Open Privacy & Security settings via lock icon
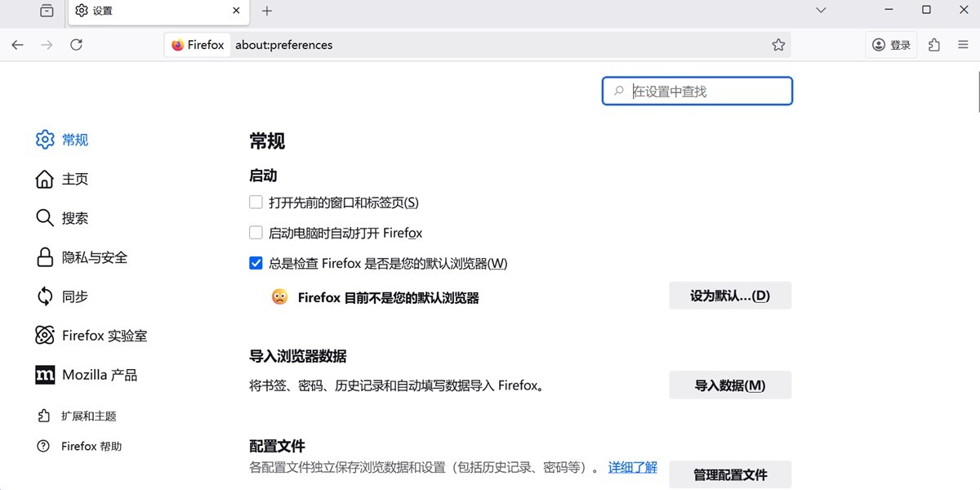Image resolution: width=980 pixels, height=490 pixels. point(45,257)
